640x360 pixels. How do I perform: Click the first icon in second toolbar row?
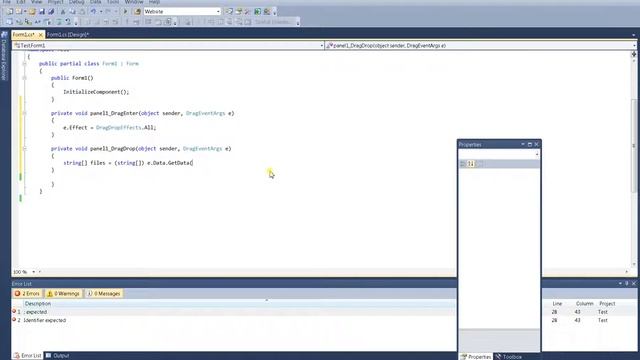[9, 22]
